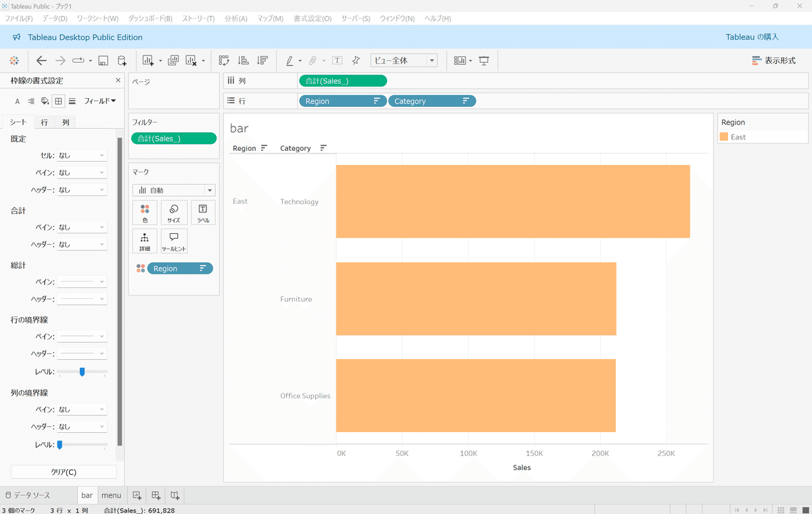Click the undo back arrow

pyautogui.click(x=41, y=61)
